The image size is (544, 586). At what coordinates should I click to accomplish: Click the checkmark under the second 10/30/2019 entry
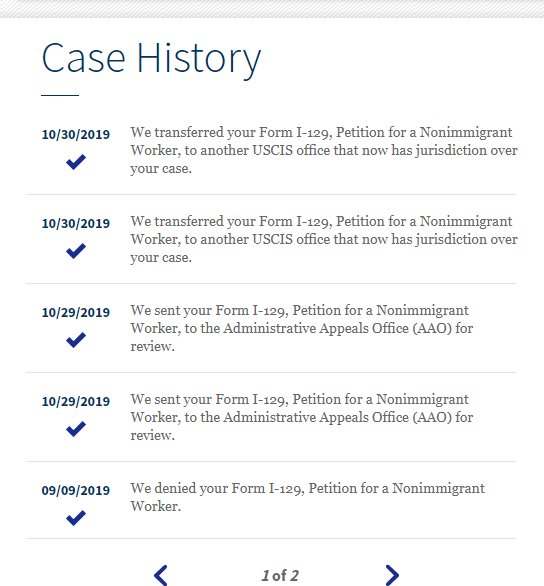(76, 251)
